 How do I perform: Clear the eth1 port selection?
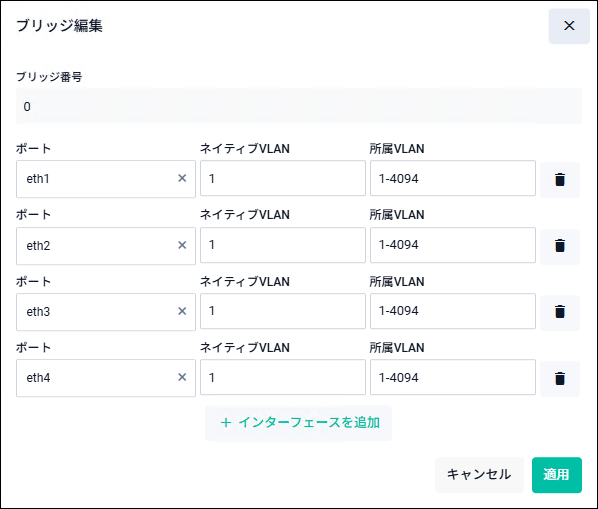click(182, 178)
